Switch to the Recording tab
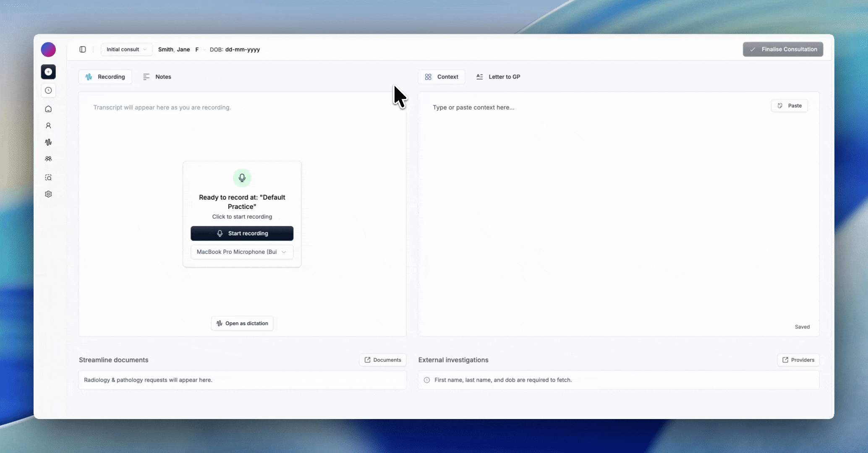Screen dimensions: 868x453 click(105, 77)
